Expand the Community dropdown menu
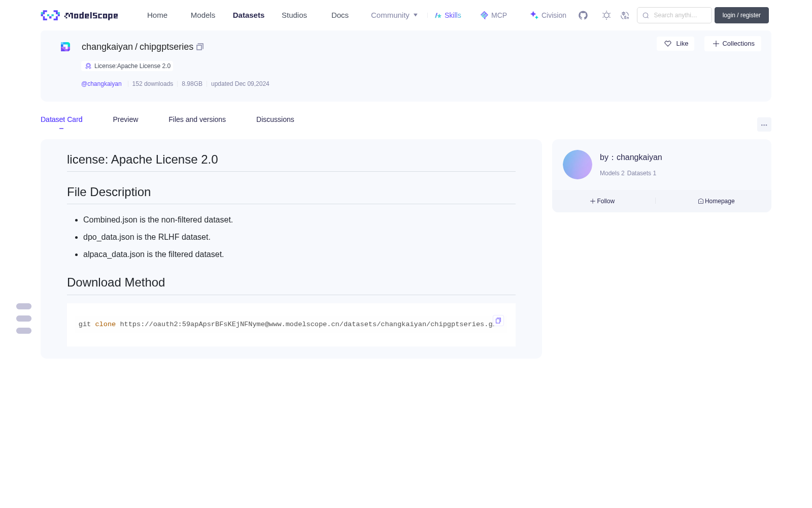Viewport: 812px width, 508px height. (394, 15)
